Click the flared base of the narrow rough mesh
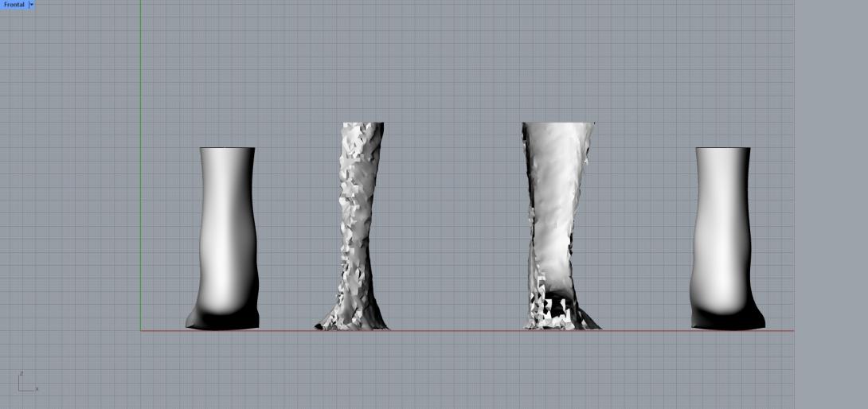 click(352, 321)
